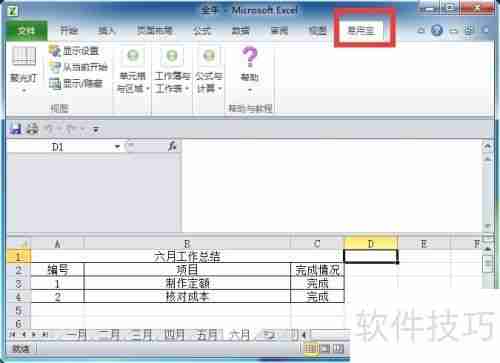Screen dimensions: 500x363
Task: Switch to the 审阅 ribbon tab
Action: pyautogui.click(x=279, y=31)
